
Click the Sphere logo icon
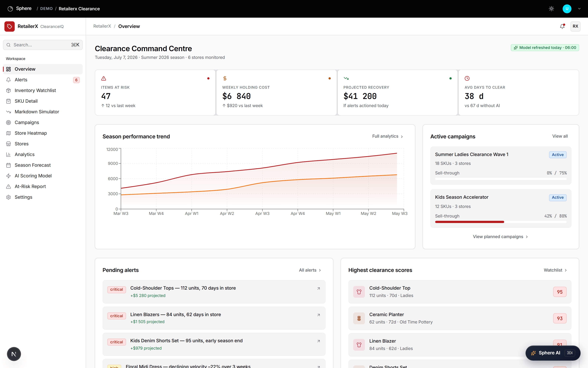[10, 9]
